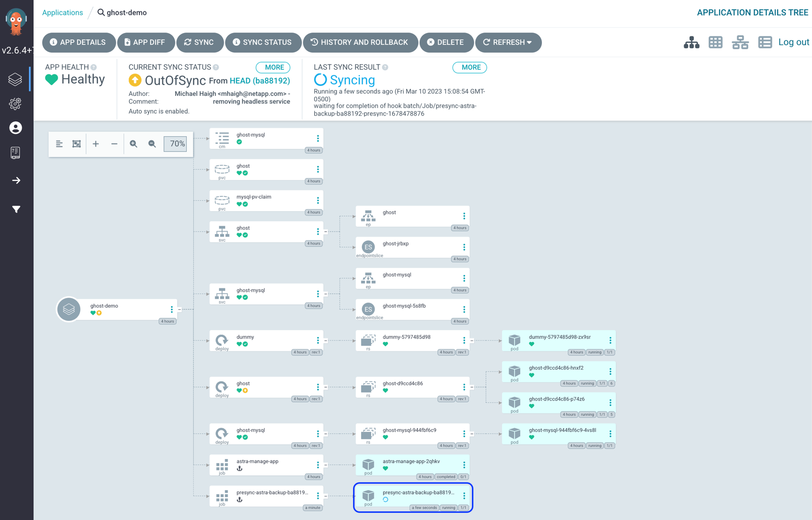Click the ghost-demo search text in breadcrumb
The image size is (812, 520).
click(x=126, y=13)
